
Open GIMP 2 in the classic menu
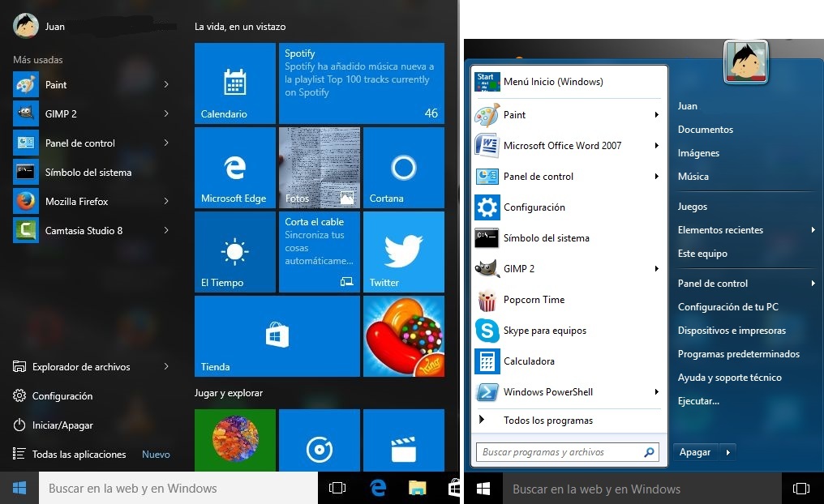pyautogui.click(x=568, y=269)
